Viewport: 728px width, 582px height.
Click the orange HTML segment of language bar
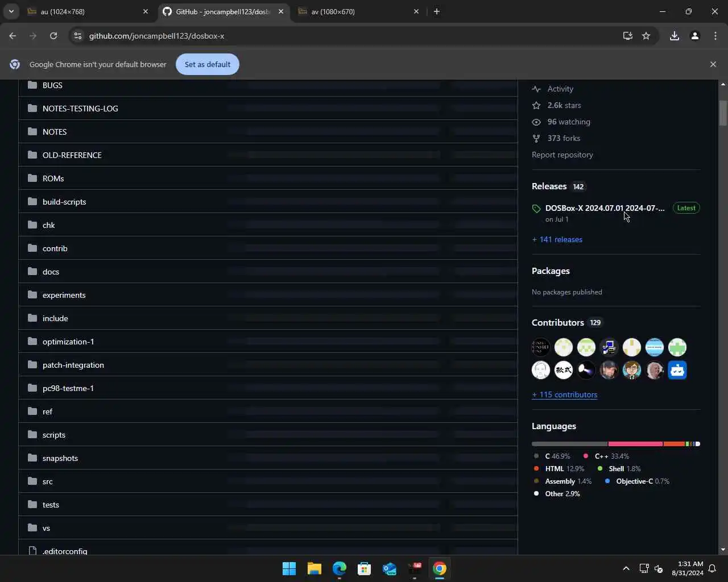(x=674, y=444)
